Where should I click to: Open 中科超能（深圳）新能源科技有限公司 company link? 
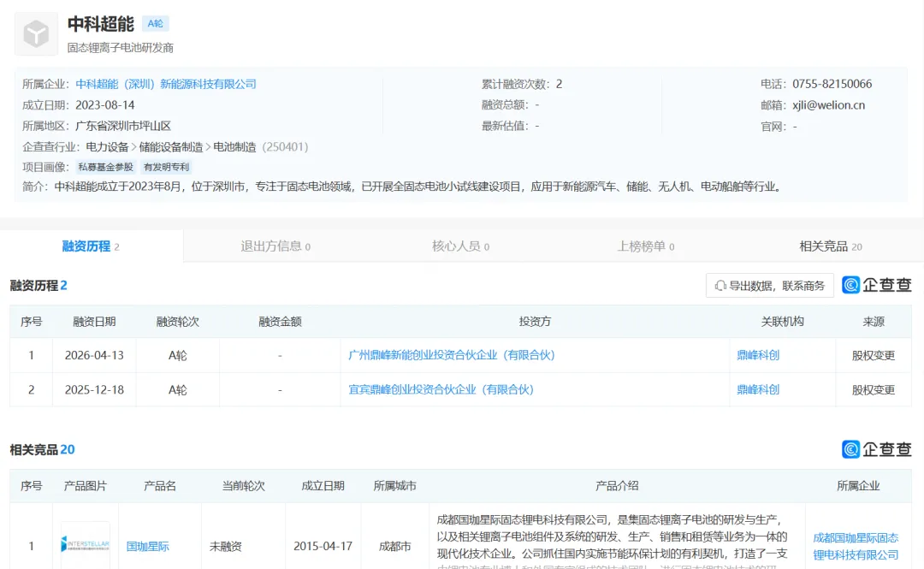166,84
